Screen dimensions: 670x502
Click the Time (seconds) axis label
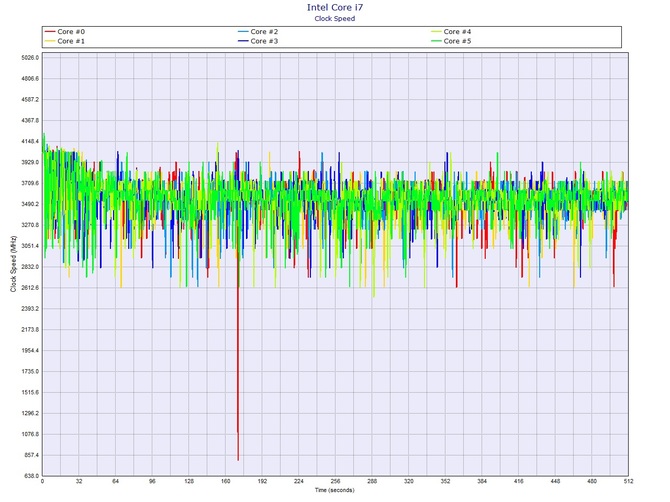[x=335, y=490]
